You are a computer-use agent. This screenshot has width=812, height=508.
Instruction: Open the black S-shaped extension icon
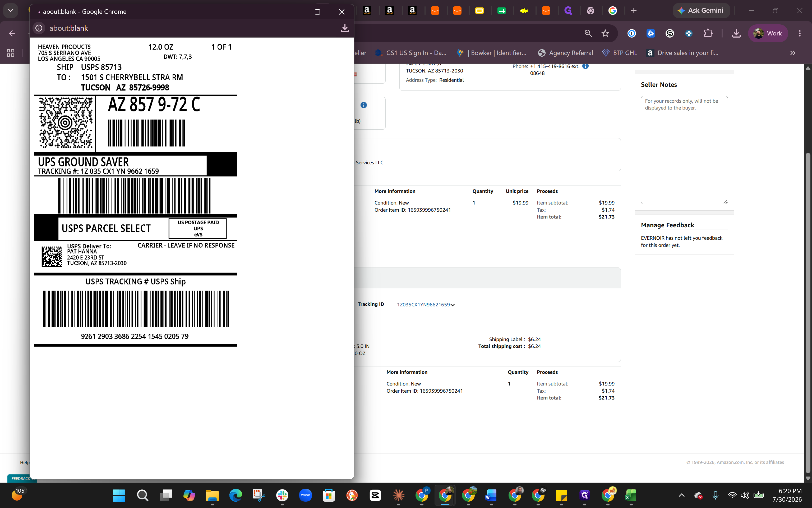click(x=670, y=33)
